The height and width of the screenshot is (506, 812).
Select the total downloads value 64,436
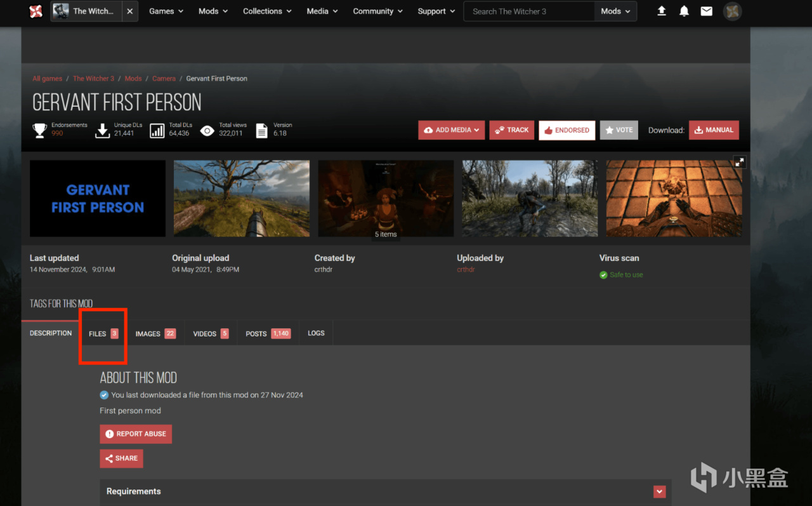click(180, 133)
